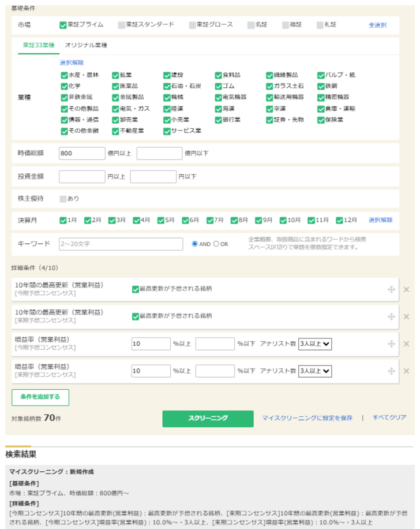Remove the 今期予想コンセンサス 増益率 condition
The width and height of the screenshot is (420, 529).
click(x=406, y=344)
